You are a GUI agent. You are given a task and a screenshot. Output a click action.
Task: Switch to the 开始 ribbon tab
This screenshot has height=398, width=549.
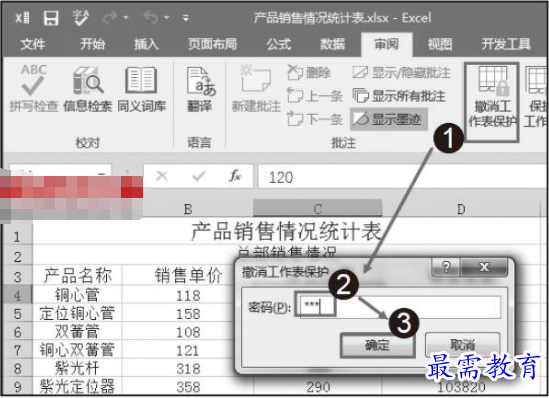[92, 44]
